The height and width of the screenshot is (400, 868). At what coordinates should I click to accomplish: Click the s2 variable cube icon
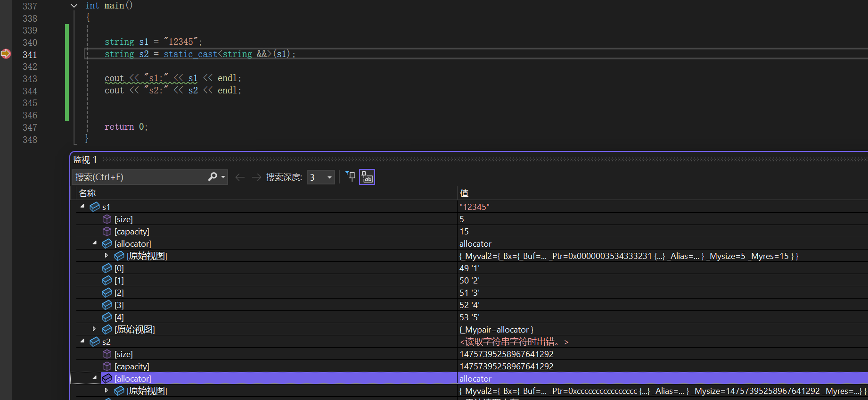coord(95,342)
